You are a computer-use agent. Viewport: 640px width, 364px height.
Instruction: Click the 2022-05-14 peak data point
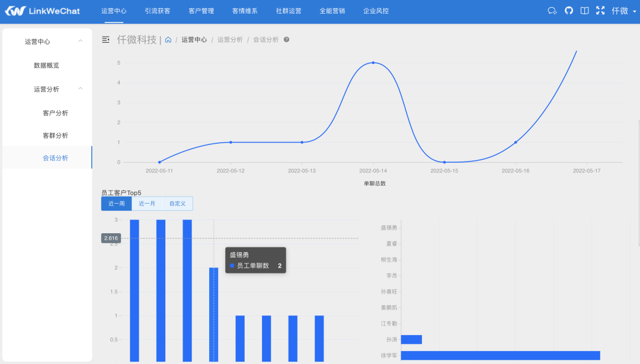coord(373,63)
